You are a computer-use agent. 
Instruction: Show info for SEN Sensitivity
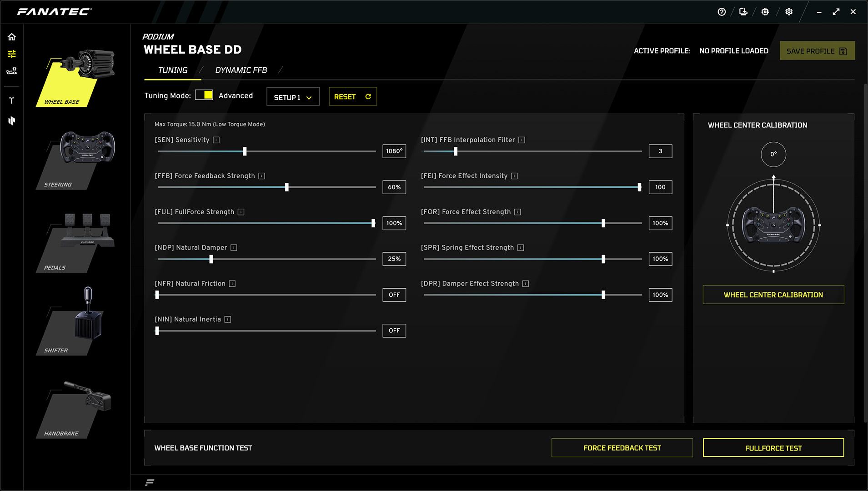pyautogui.click(x=216, y=140)
